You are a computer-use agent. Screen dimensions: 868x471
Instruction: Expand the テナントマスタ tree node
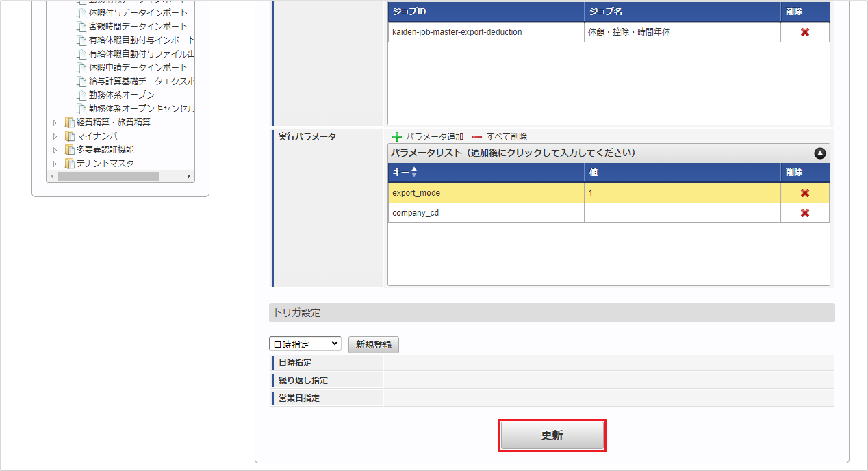click(55, 164)
